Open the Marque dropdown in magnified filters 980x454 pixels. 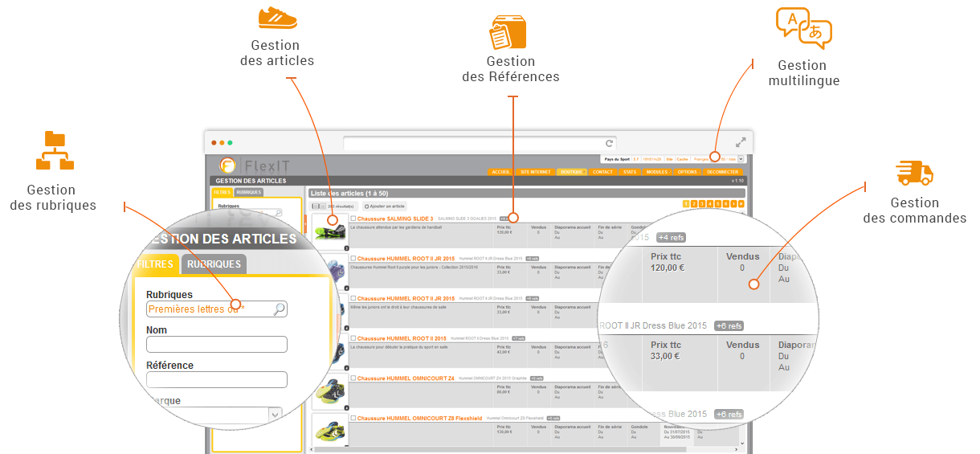[275, 415]
